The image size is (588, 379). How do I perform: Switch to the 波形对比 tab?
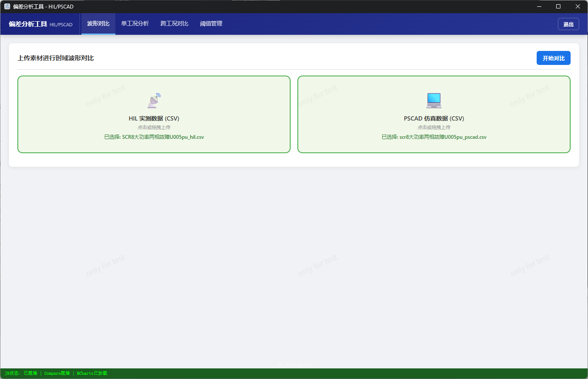pos(98,24)
